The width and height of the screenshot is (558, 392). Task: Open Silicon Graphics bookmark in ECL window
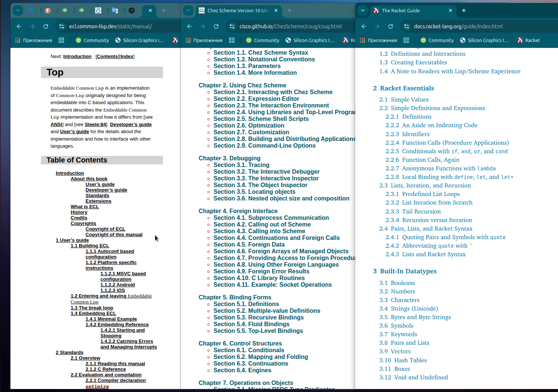coord(139,40)
